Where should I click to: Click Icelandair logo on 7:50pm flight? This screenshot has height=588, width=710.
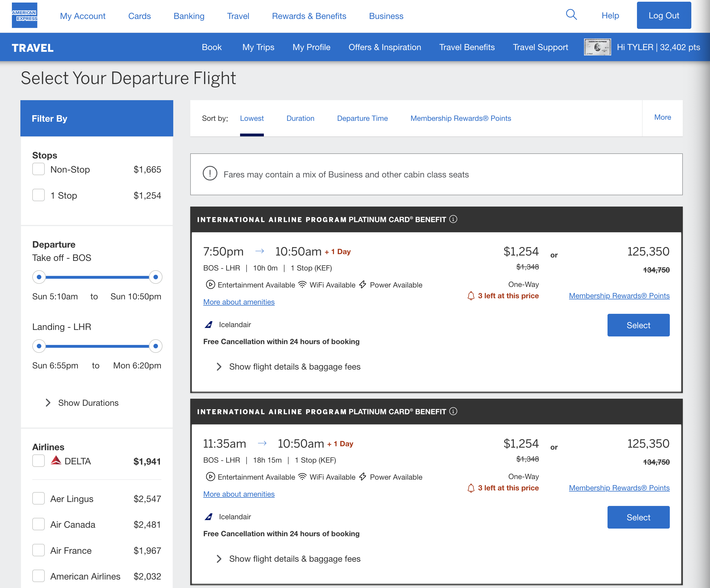coord(209,325)
